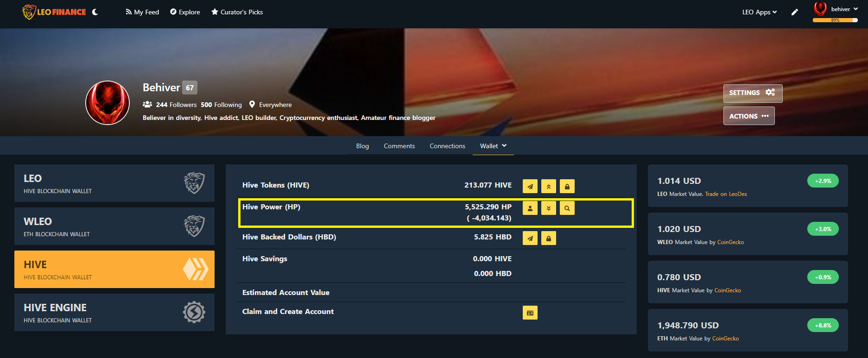Click the +3.0% WLEO change badge
The width and height of the screenshot is (868, 358).
click(823, 229)
